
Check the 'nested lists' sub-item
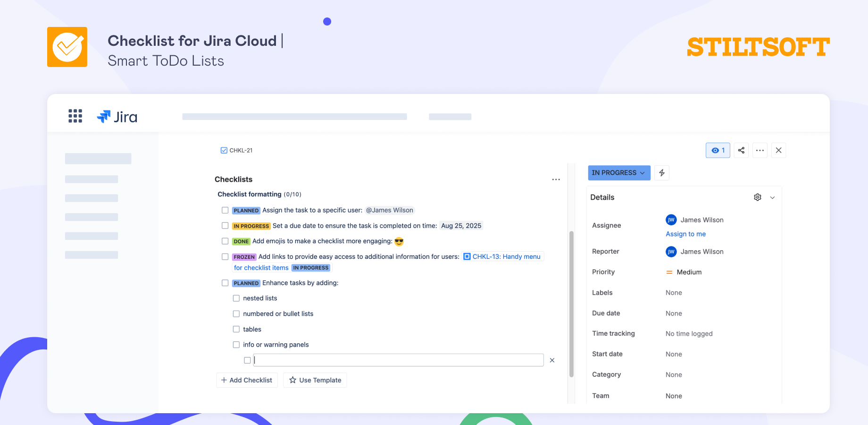[x=236, y=298]
